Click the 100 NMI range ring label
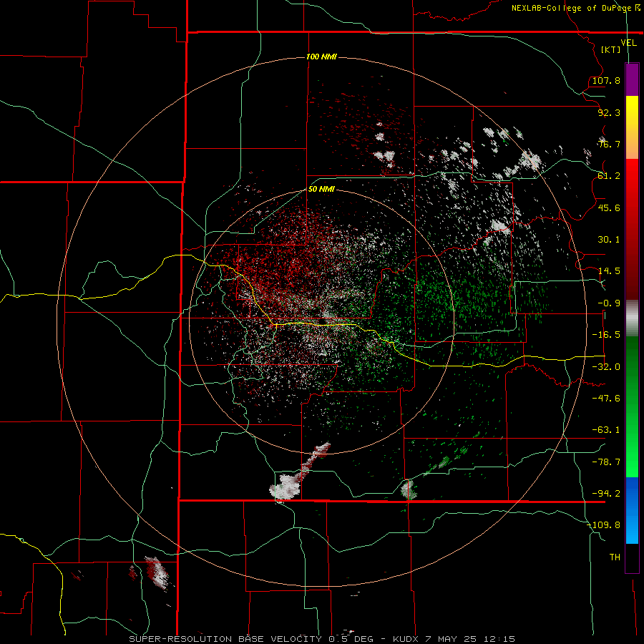644x644 pixels. [x=321, y=57]
